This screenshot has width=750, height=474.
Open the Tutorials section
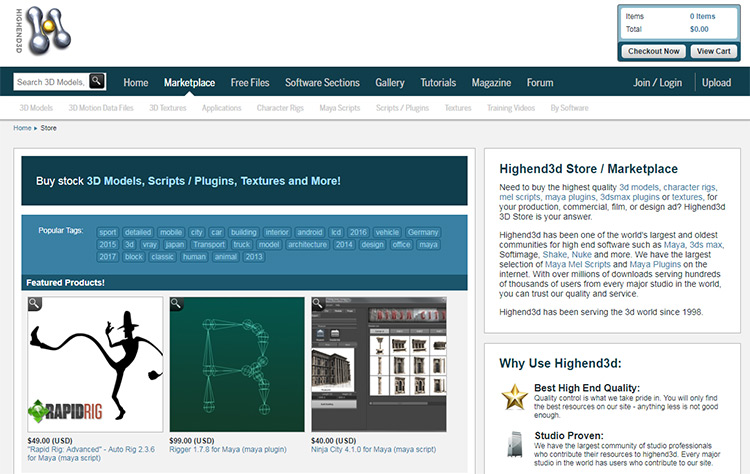tap(438, 83)
